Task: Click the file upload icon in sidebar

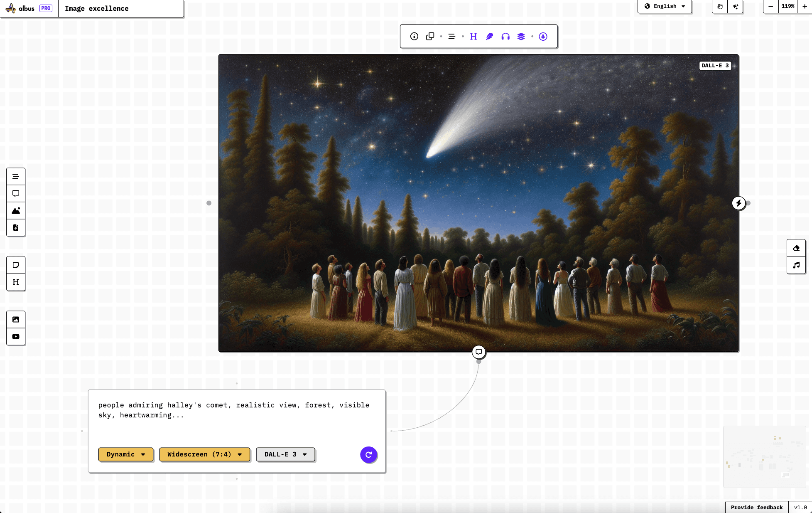Action: tap(16, 227)
